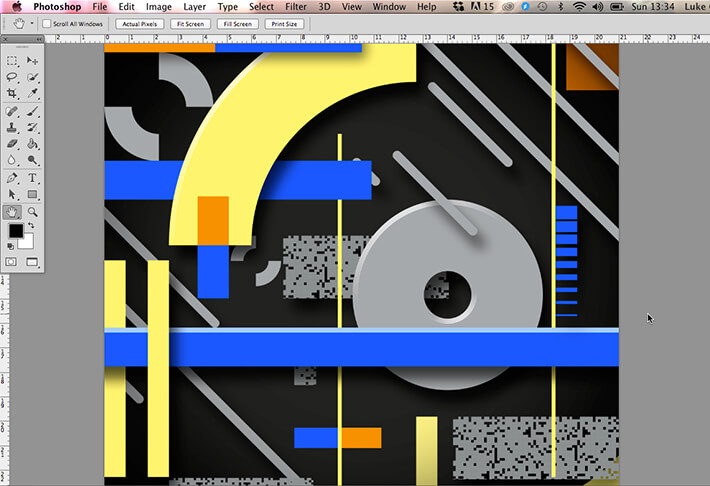Click the Dropbox menu bar icon
710x486 pixels.
[458, 6]
